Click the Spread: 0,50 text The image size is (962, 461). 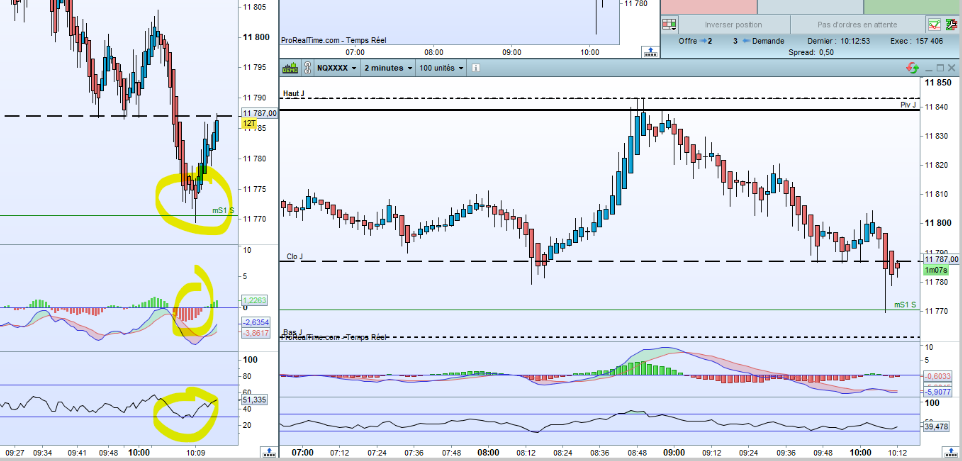tap(810, 53)
